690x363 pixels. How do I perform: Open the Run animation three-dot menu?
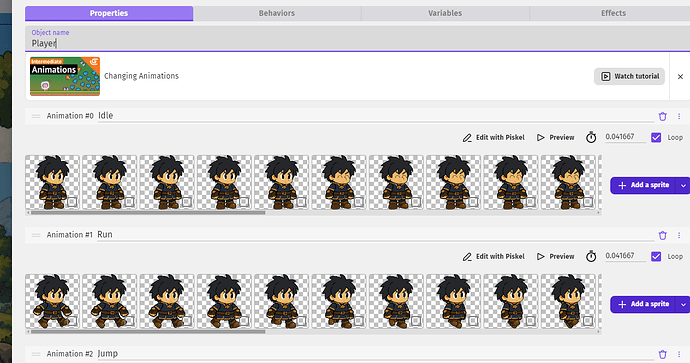pyautogui.click(x=679, y=235)
